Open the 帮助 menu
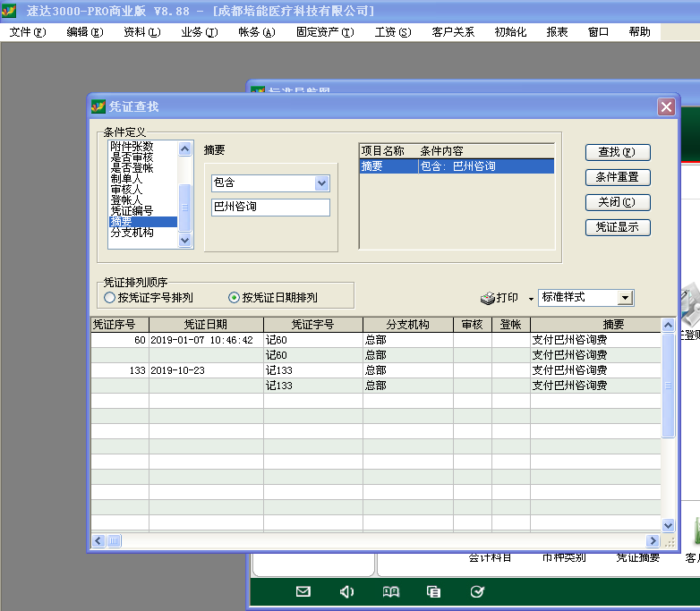Screen dimensions: 700x611 click(639, 32)
